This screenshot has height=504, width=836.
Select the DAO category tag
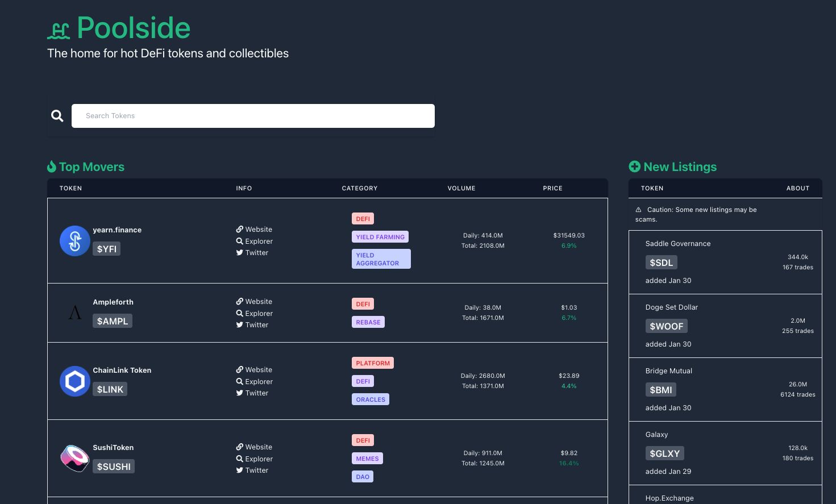point(363,477)
